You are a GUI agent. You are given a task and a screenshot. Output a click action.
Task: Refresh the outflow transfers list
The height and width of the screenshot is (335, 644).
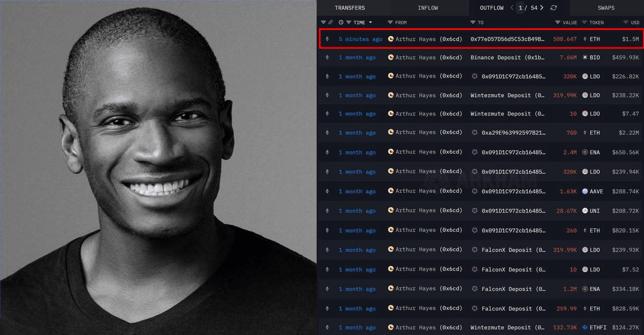pos(554,8)
